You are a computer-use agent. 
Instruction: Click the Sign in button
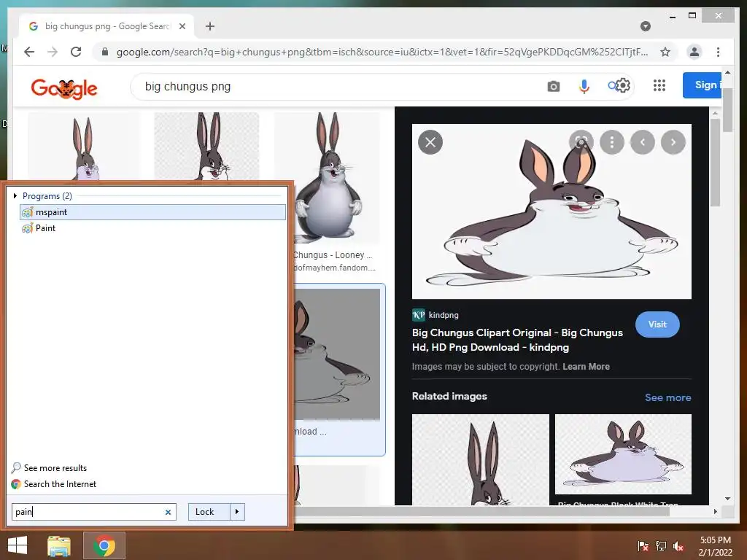(703, 85)
